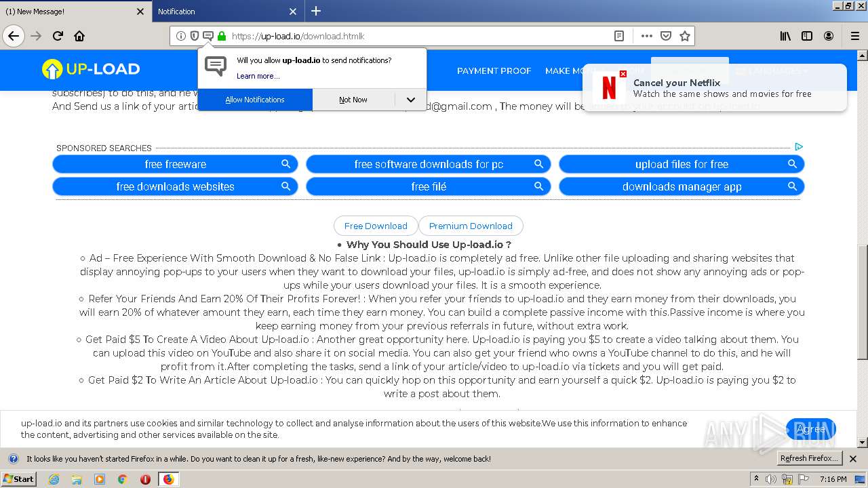Close the Notification tab
Image resolution: width=868 pixels, height=488 pixels.
pos(293,12)
